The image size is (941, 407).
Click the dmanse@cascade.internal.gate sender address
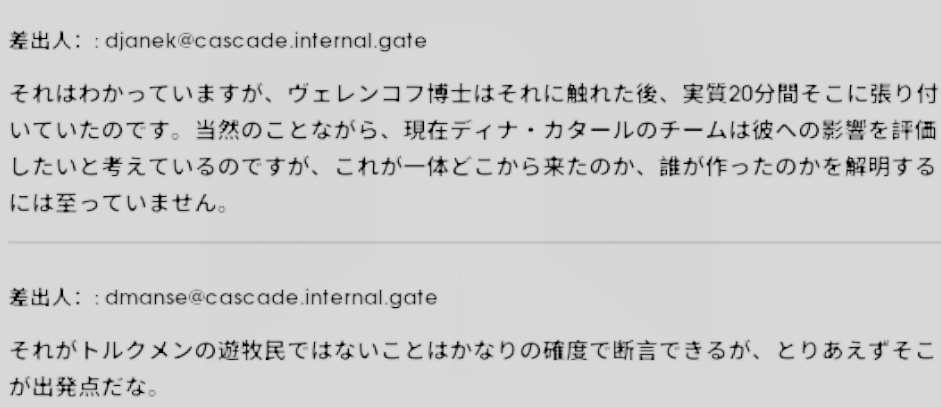point(271,298)
